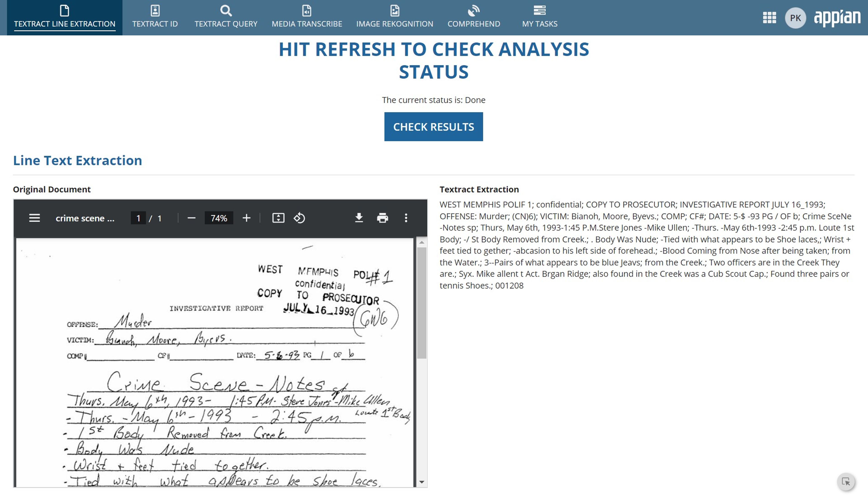
Task: Open the Textract Line Extraction tab
Action: pyautogui.click(x=65, y=17)
